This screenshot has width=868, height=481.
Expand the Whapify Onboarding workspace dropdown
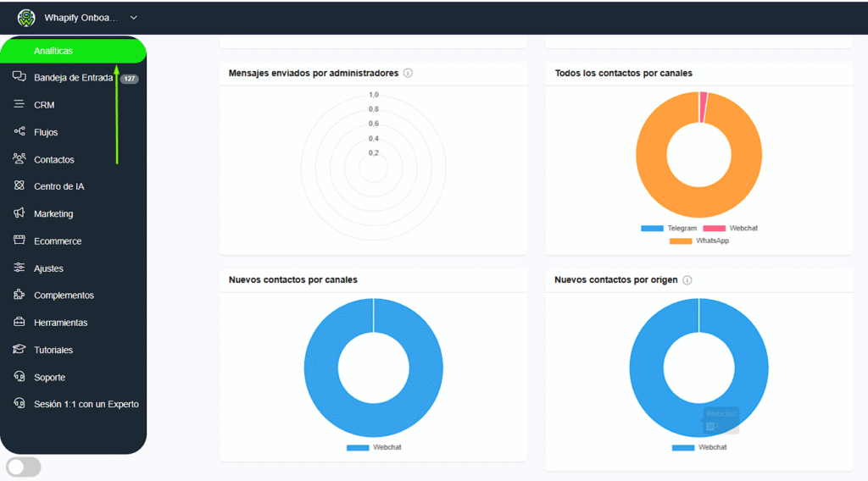[x=134, y=18]
